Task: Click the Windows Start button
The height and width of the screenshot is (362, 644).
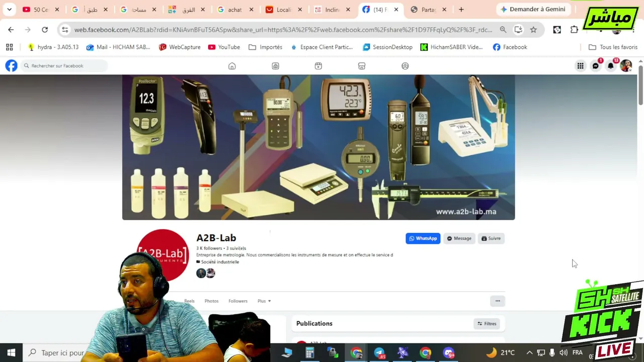Action: 11,353
